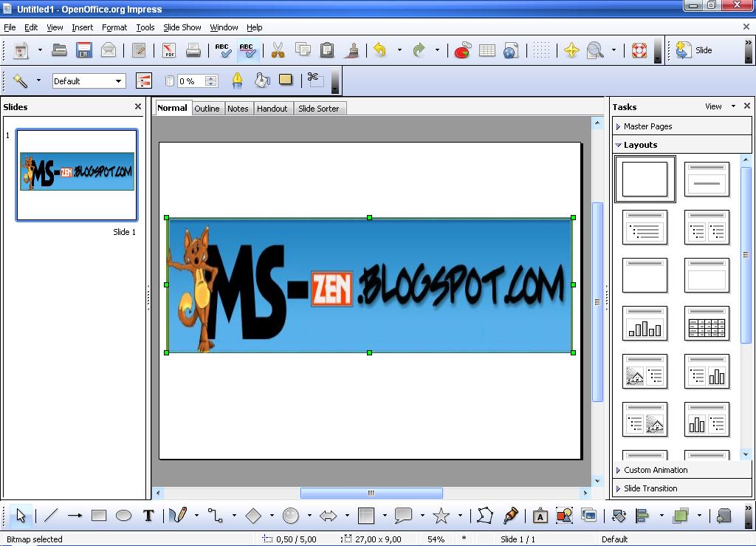Viewport: 756px width, 546px height.
Task: Open Help with the lifebuoy icon
Action: coord(639,50)
